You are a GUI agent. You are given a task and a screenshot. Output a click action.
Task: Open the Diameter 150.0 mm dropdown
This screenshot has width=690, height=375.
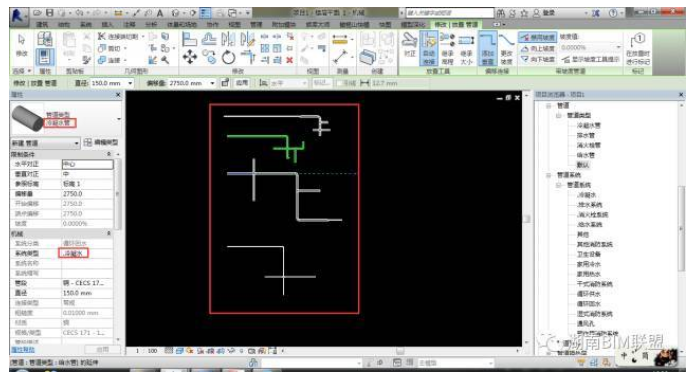(130, 83)
